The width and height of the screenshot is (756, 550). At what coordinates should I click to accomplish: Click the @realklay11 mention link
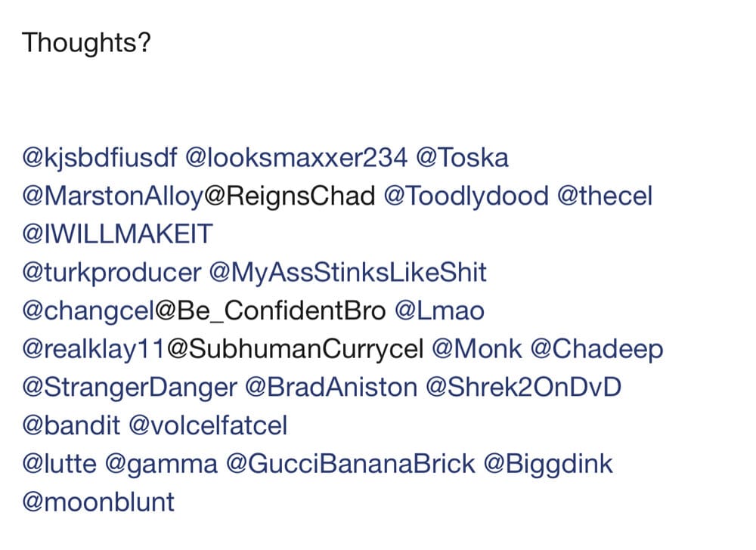[x=94, y=350]
